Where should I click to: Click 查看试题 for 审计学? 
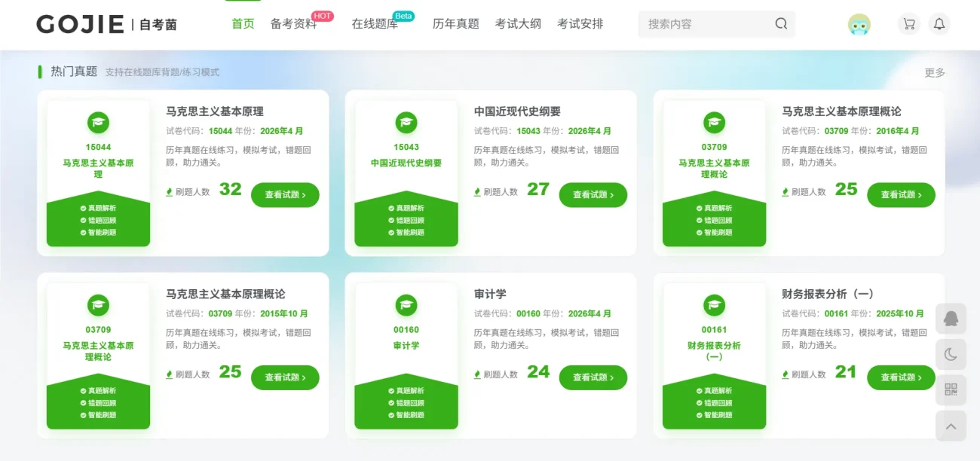click(x=593, y=377)
